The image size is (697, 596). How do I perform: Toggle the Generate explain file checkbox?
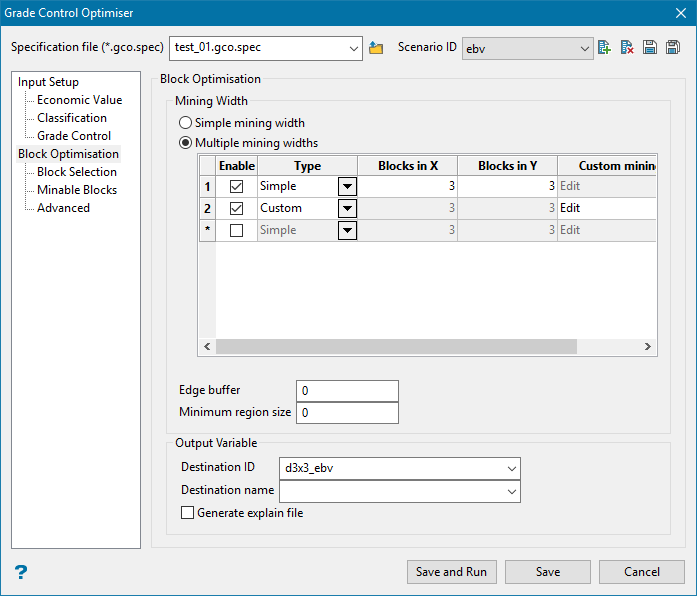tap(187, 513)
